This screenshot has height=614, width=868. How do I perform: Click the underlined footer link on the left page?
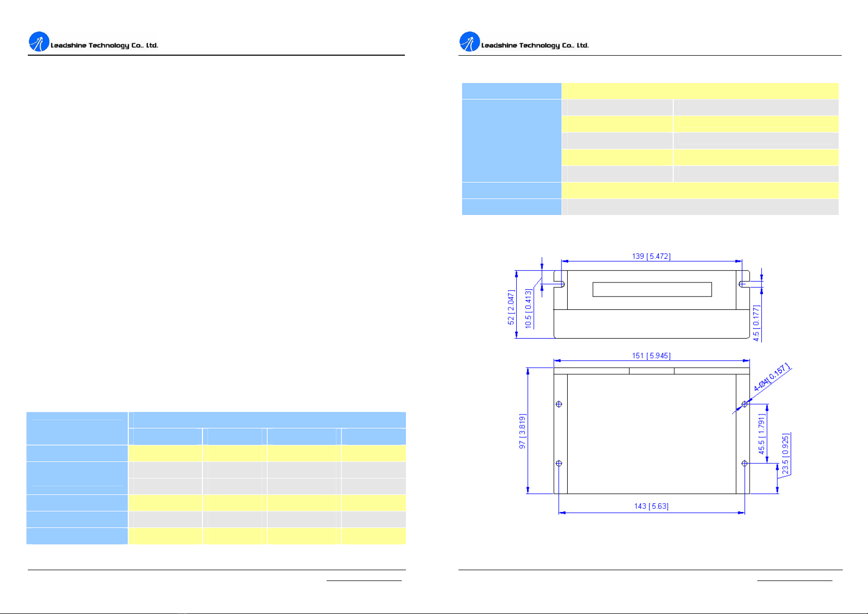click(x=364, y=580)
